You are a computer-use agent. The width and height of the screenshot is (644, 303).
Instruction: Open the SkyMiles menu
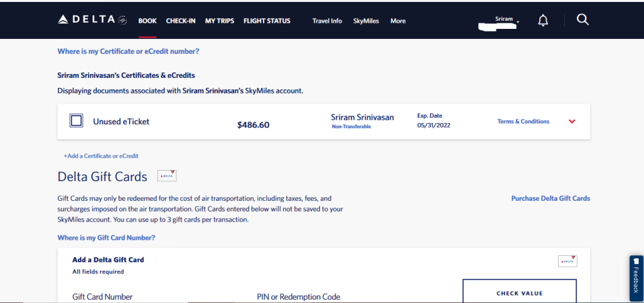(366, 21)
